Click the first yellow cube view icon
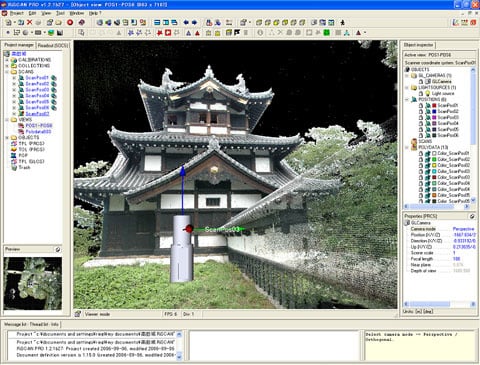 pyautogui.click(x=259, y=22)
